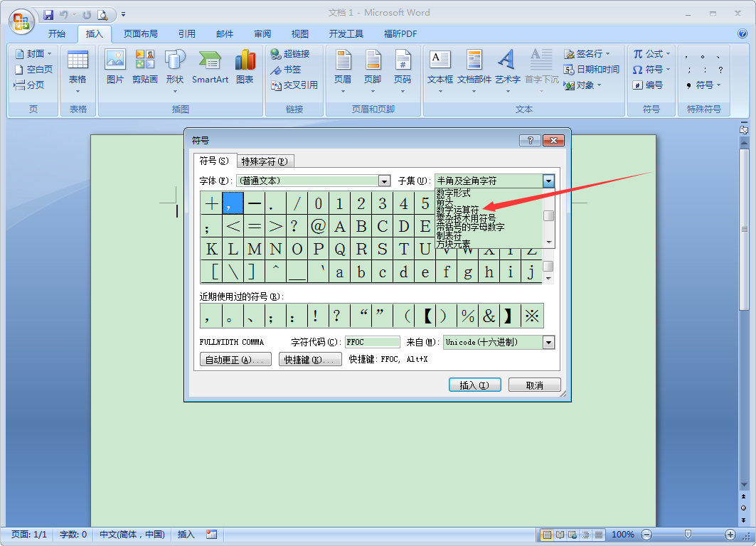Screen dimensions: 756x546
Task: Insert a header via 页眉
Action: click(x=342, y=68)
